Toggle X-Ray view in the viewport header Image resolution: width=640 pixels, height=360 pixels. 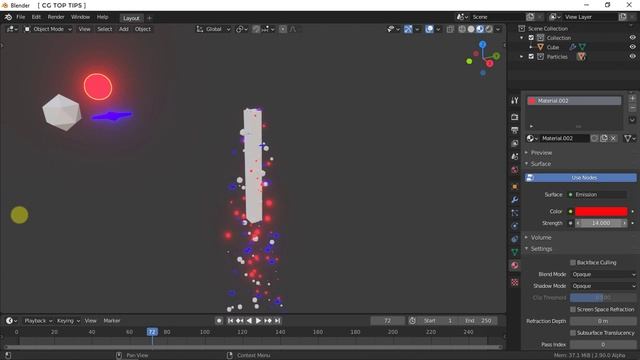click(x=450, y=29)
